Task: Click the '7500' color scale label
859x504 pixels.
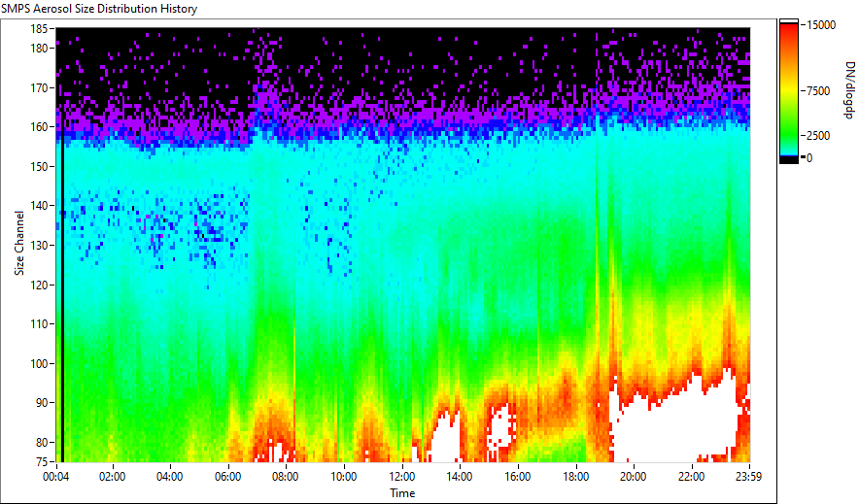Action: [x=819, y=91]
